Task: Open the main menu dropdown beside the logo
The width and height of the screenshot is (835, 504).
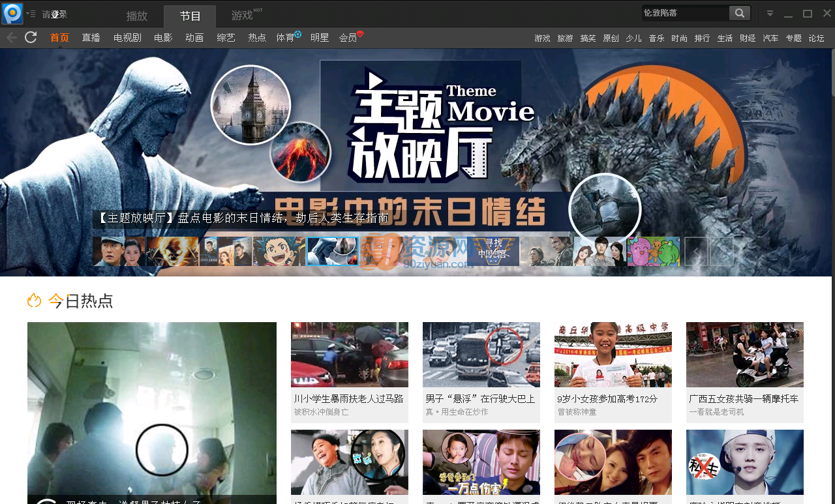Action: [x=31, y=14]
